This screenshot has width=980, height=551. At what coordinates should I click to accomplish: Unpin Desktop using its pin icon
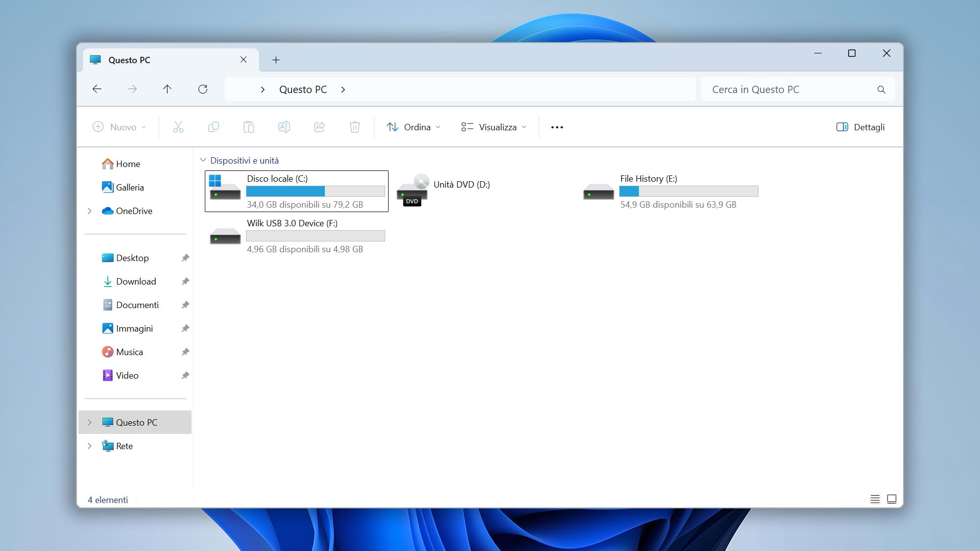point(185,258)
